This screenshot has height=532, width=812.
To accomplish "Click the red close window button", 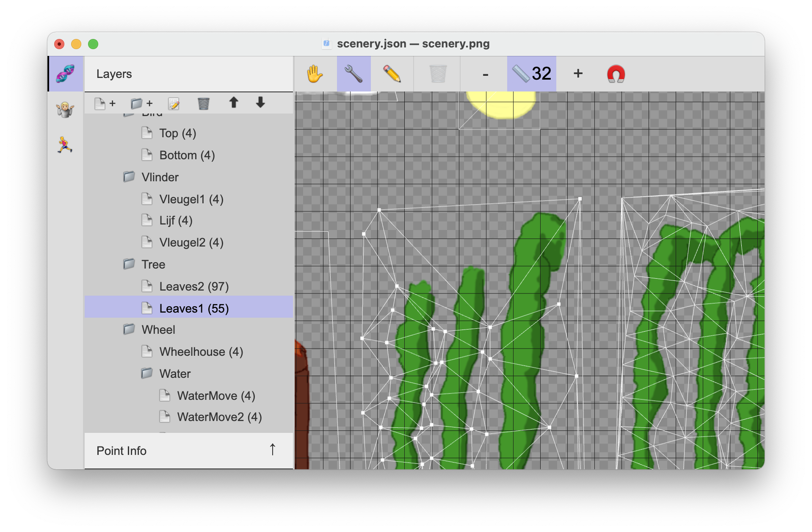I will coord(59,44).
